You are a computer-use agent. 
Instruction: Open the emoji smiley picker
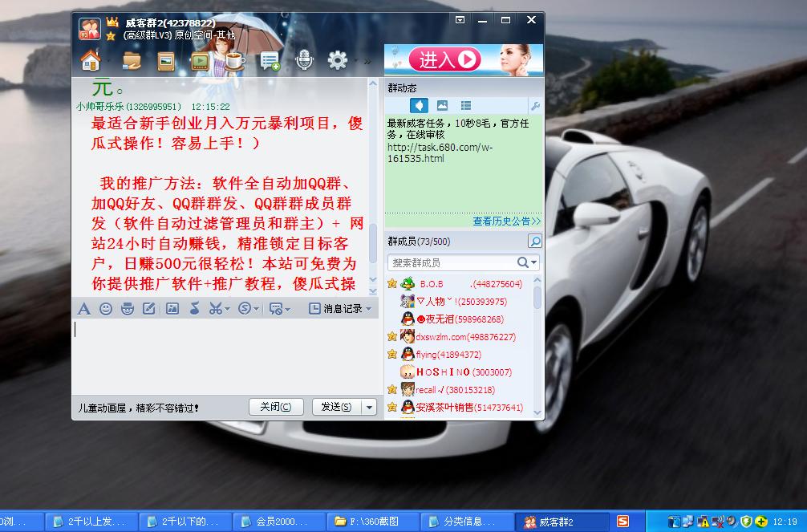click(106, 308)
